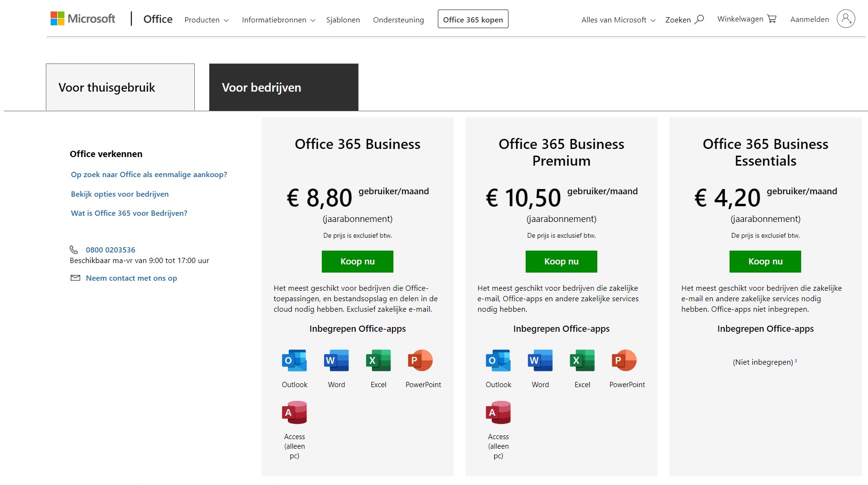Click the Microsoft logo
Image resolution: width=868 pixels, height=485 pixels.
point(83,19)
